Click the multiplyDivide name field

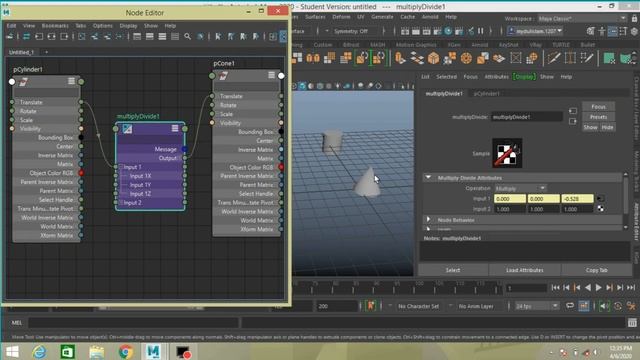pyautogui.click(x=527, y=117)
